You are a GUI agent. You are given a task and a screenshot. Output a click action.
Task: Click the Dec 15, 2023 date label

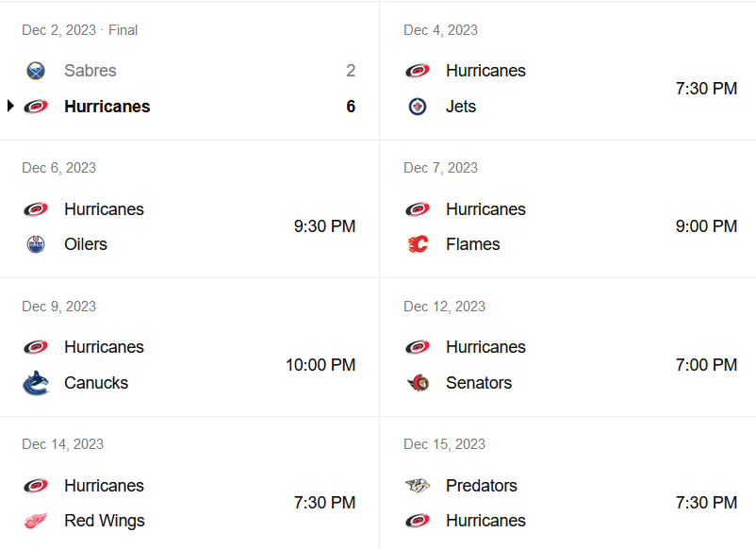click(444, 444)
